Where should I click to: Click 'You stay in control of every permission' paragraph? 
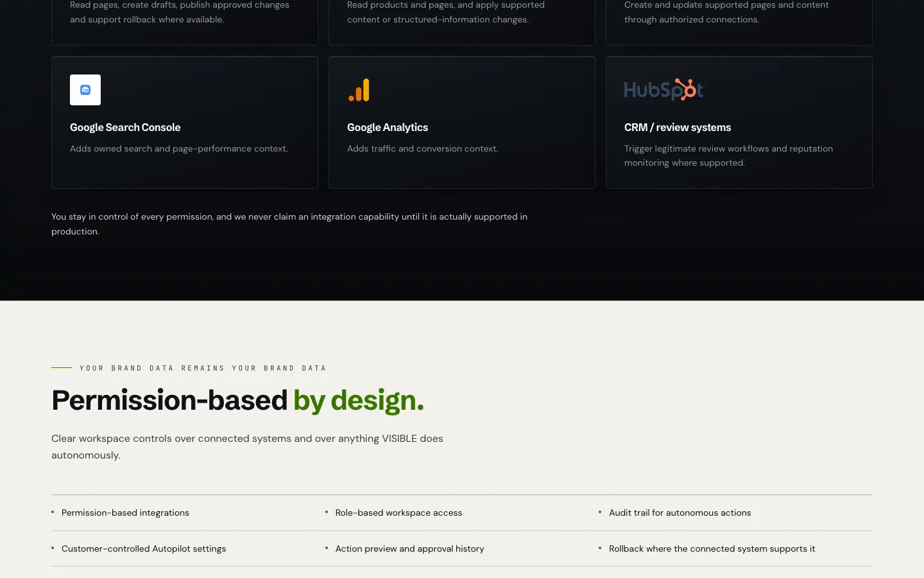pos(289,224)
